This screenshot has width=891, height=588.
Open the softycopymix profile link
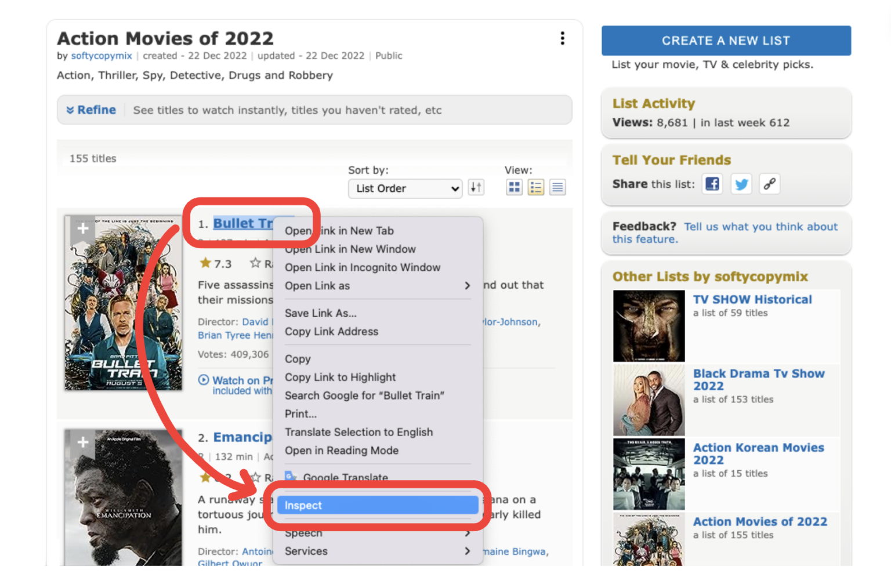[x=102, y=56]
